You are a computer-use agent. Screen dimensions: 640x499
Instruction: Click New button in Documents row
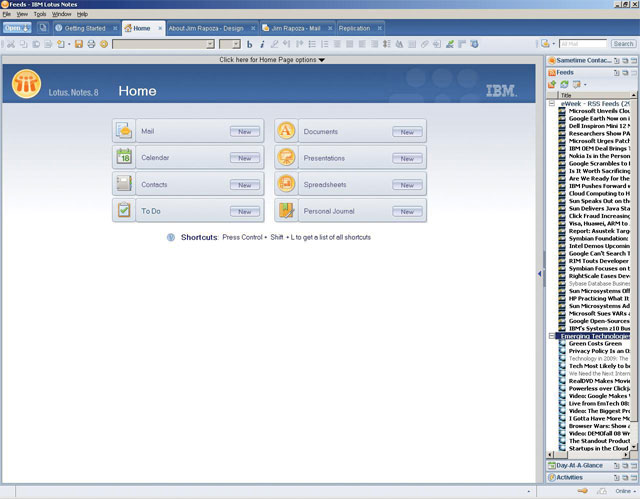coord(407,132)
